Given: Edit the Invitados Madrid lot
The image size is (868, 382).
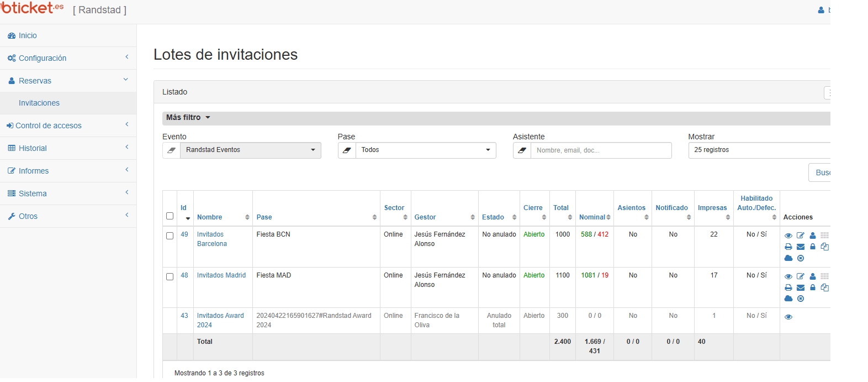Looking at the screenshot, I should pyautogui.click(x=801, y=276).
